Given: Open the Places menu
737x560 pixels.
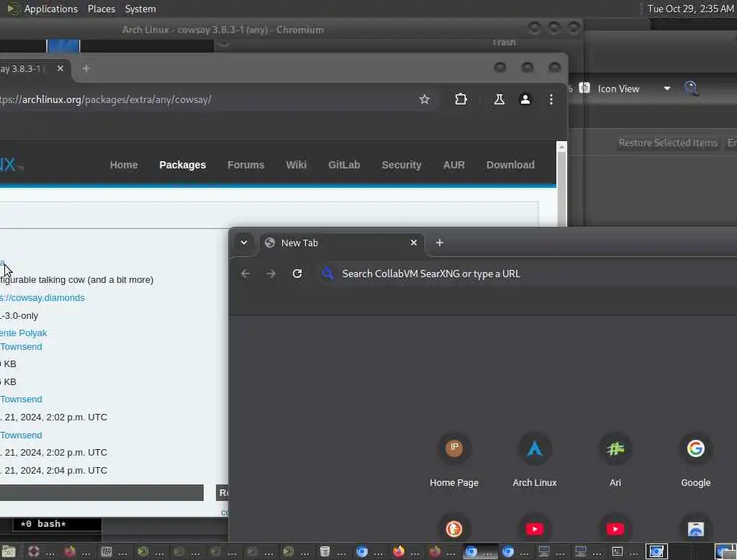Looking at the screenshot, I should coord(101,9).
